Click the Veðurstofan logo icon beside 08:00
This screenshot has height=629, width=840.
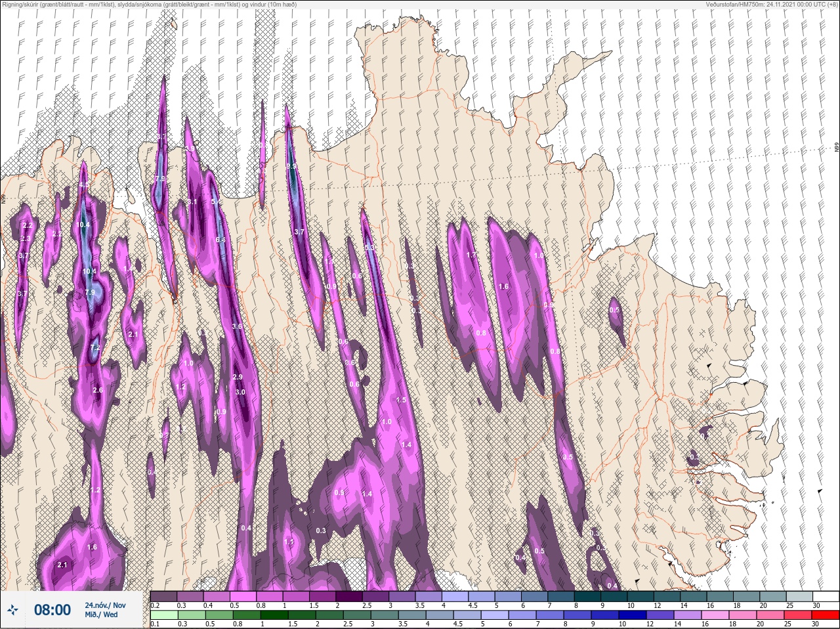pos(13,611)
